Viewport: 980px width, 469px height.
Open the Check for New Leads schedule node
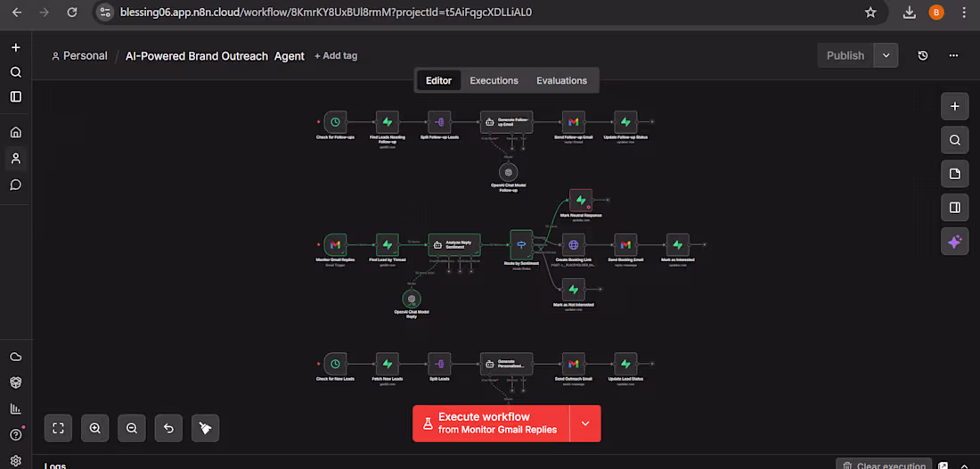[x=335, y=364]
